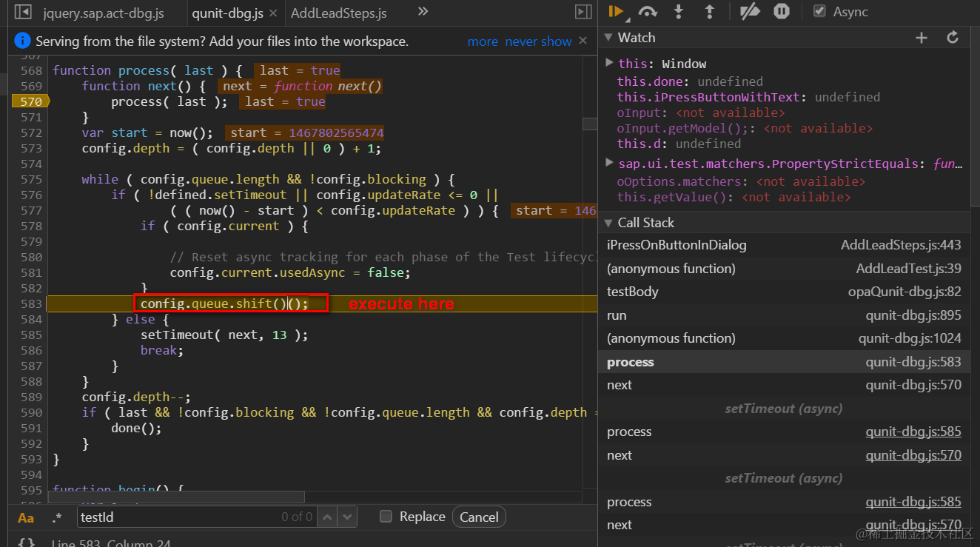Show more tabs with double-chevron
Image resolution: width=980 pixels, height=547 pixels.
pos(423,11)
